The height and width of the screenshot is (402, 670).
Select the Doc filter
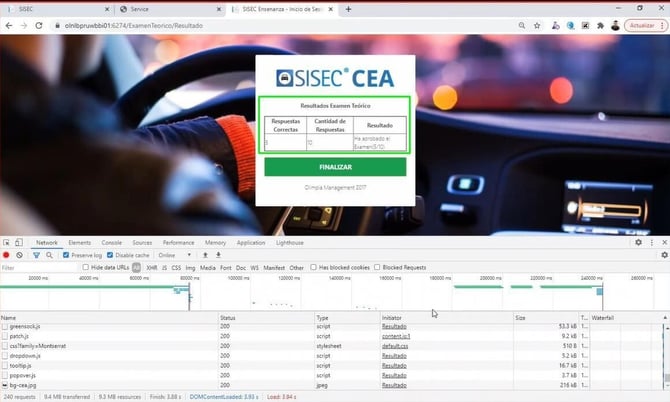[241, 268]
